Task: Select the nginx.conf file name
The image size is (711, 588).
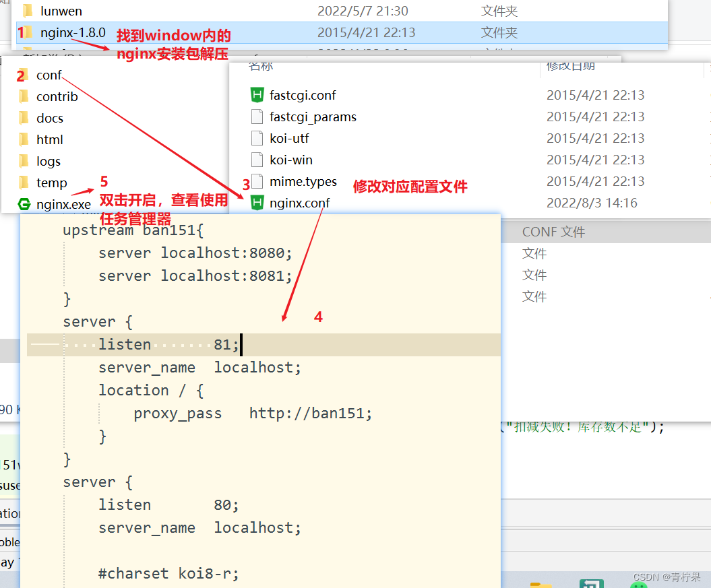Action: click(x=300, y=203)
